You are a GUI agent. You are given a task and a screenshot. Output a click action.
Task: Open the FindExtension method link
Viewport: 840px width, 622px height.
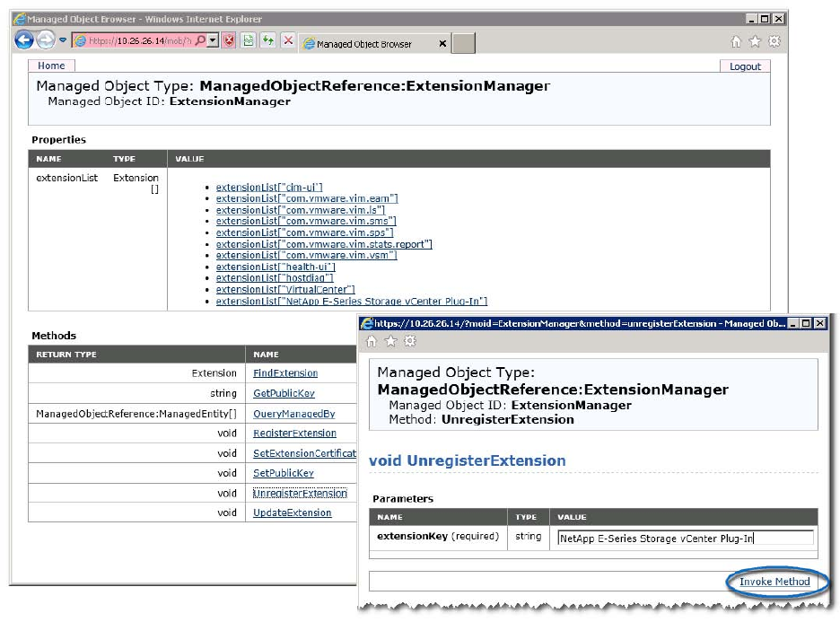(285, 372)
